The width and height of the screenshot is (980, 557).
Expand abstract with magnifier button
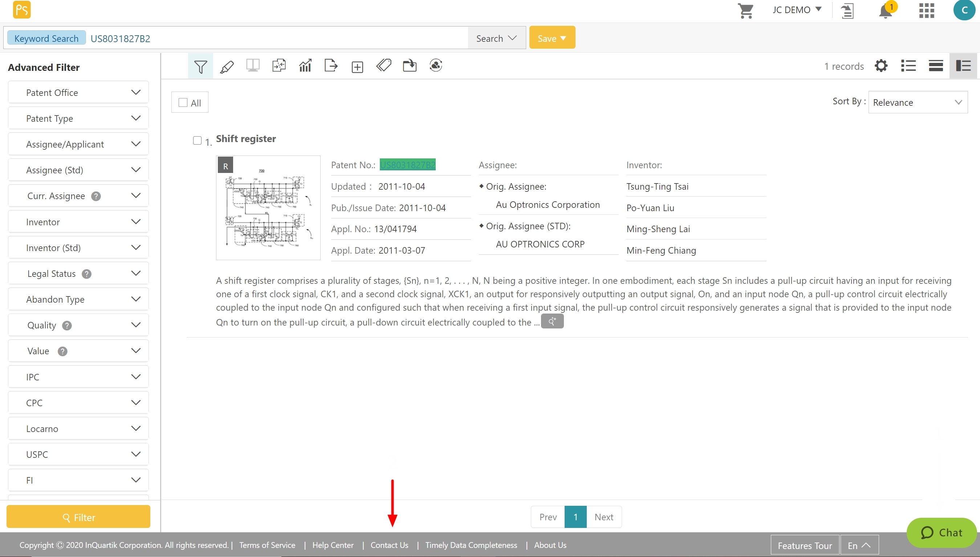(552, 321)
